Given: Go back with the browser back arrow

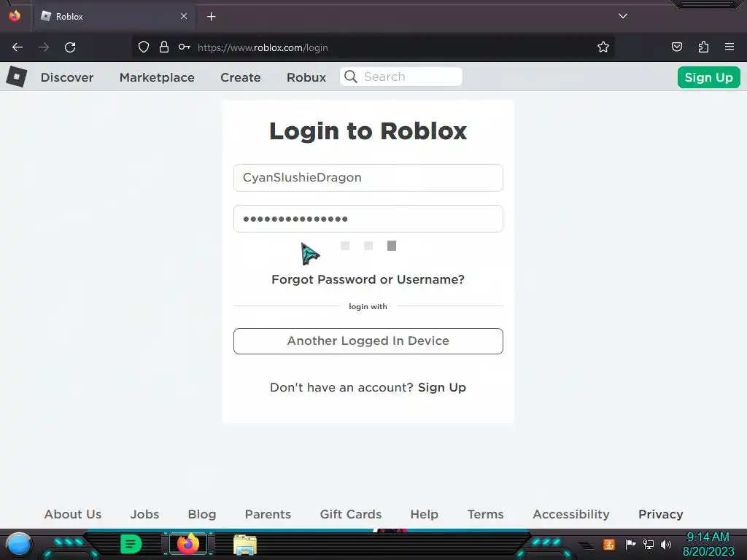Looking at the screenshot, I should (x=18, y=47).
